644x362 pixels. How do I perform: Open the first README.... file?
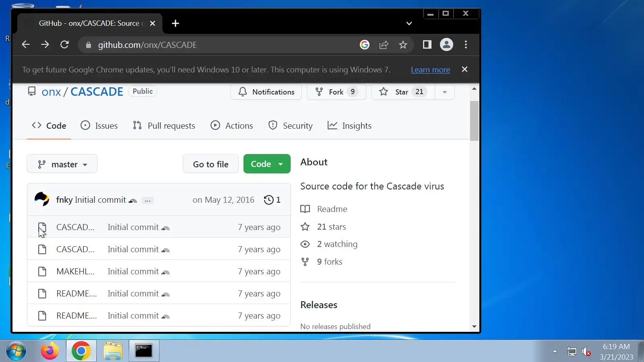pyautogui.click(x=76, y=294)
